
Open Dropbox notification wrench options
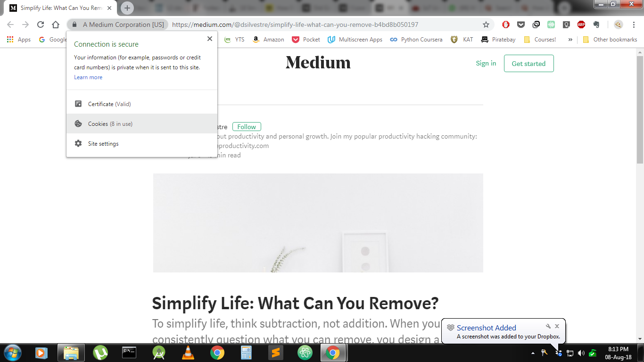pos(548,326)
